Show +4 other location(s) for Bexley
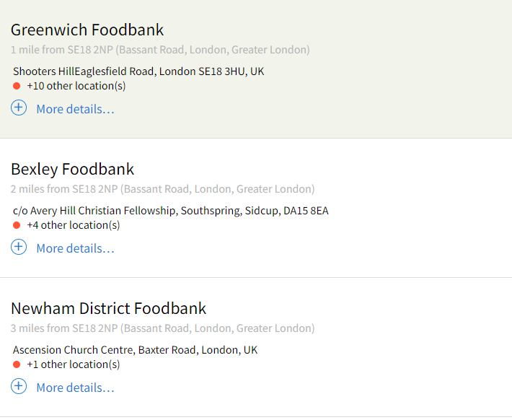Image resolution: width=512 pixels, height=420 pixels. pos(74,225)
